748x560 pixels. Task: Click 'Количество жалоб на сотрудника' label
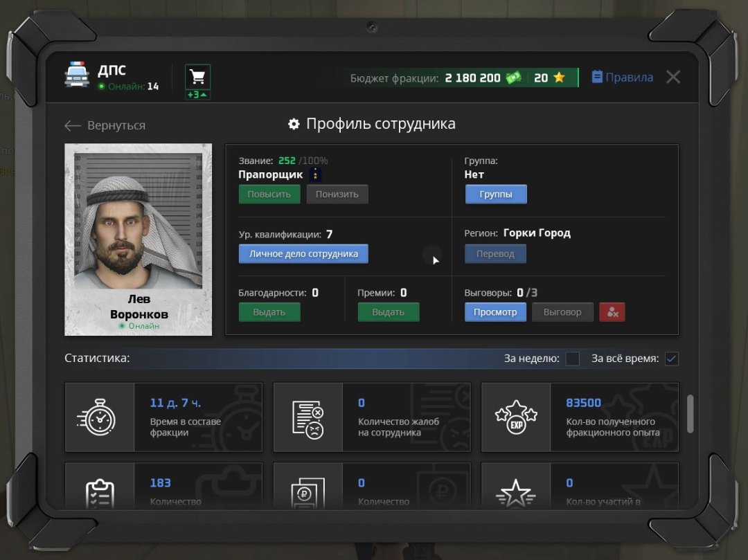pyautogui.click(x=399, y=427)
